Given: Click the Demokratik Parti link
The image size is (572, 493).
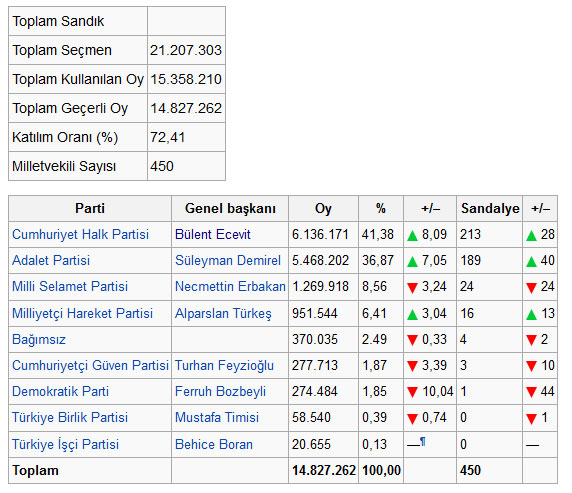Looking at the screenshot, I should coord(60,391).
